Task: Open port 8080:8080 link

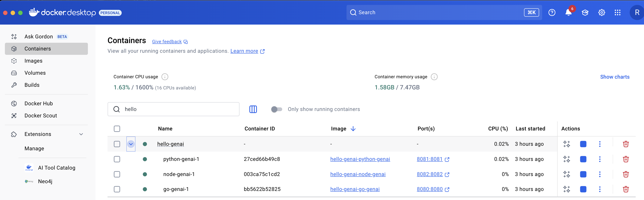Action: click(433, 189)
